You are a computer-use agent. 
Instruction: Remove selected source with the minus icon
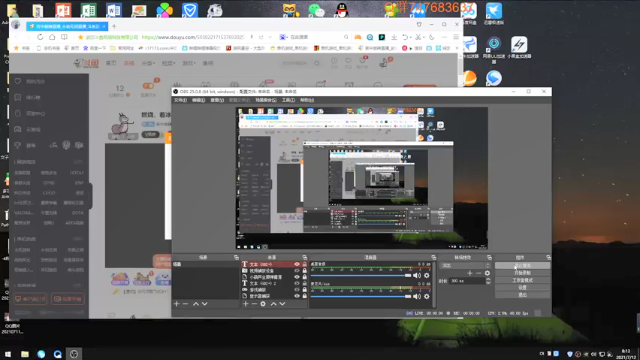(x=254, y=304)
